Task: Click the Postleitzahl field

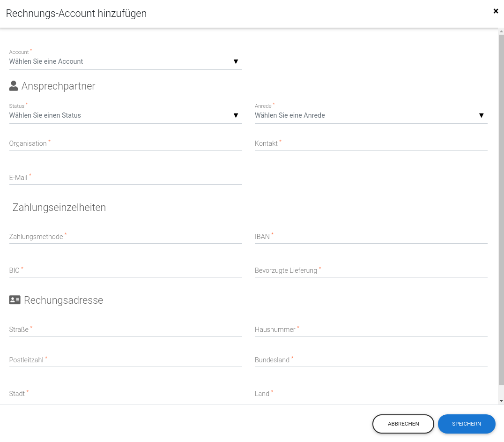Action: click(x=125, y=360)
